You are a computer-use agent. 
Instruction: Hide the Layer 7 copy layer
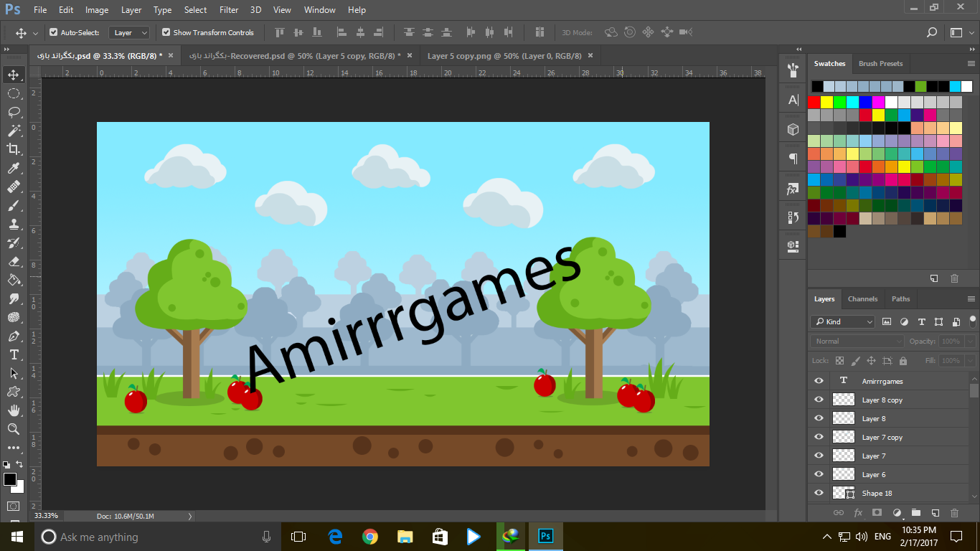819,437
